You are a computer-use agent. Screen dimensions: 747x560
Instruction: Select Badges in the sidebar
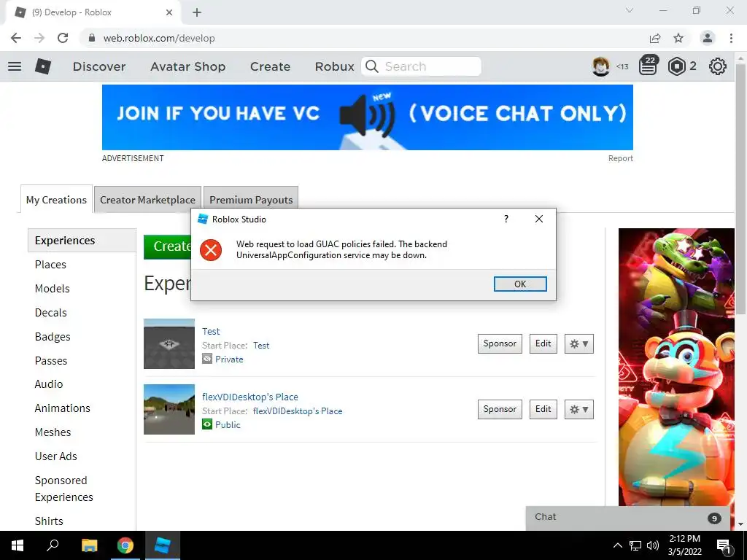pos(53,337)
